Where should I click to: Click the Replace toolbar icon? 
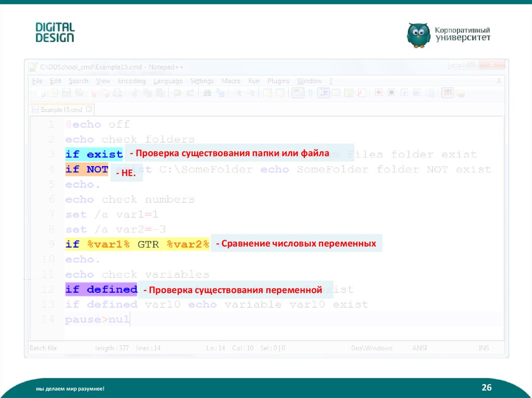pos(220,93)
